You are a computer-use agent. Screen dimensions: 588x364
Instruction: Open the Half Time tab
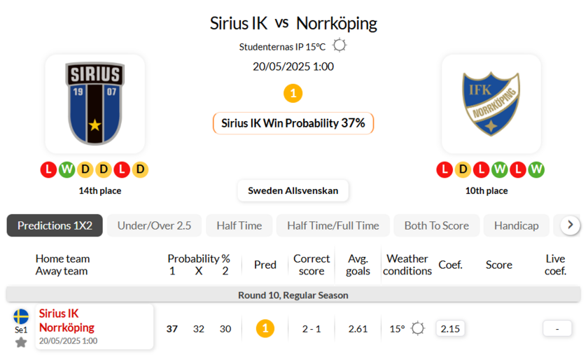(x=239, y=225)
